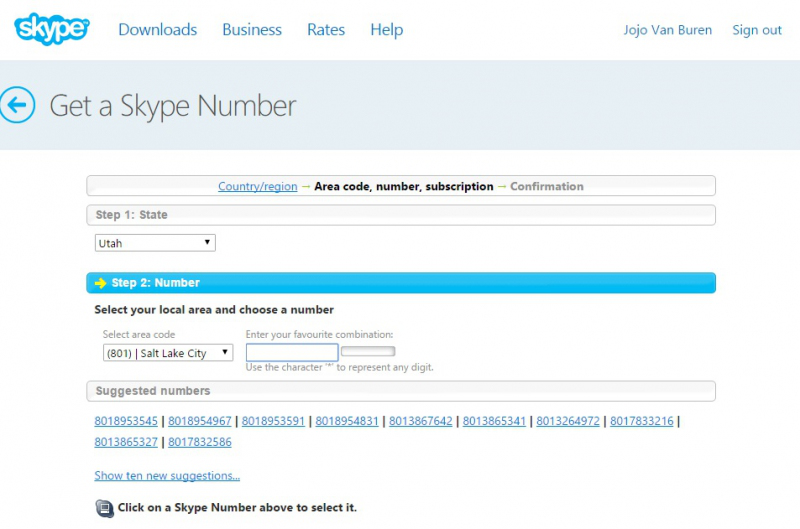Open the Help menu

(x=387, y=30)
